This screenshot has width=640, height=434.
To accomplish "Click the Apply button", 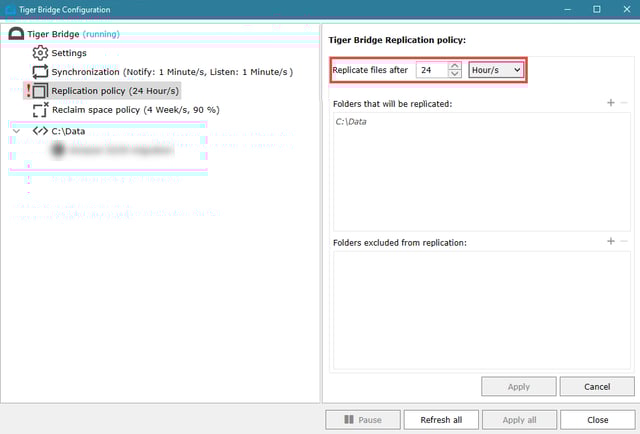I will click(x=519, y=386).
